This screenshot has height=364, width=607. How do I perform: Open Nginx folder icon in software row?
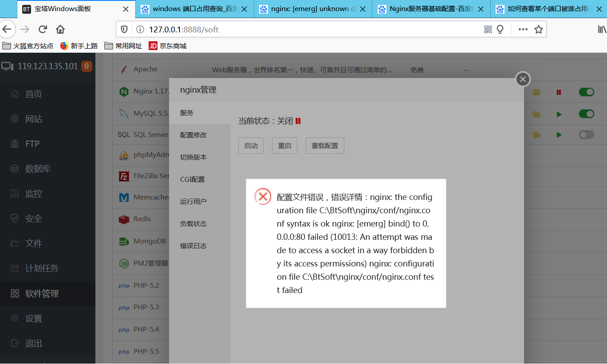[537, 92]
